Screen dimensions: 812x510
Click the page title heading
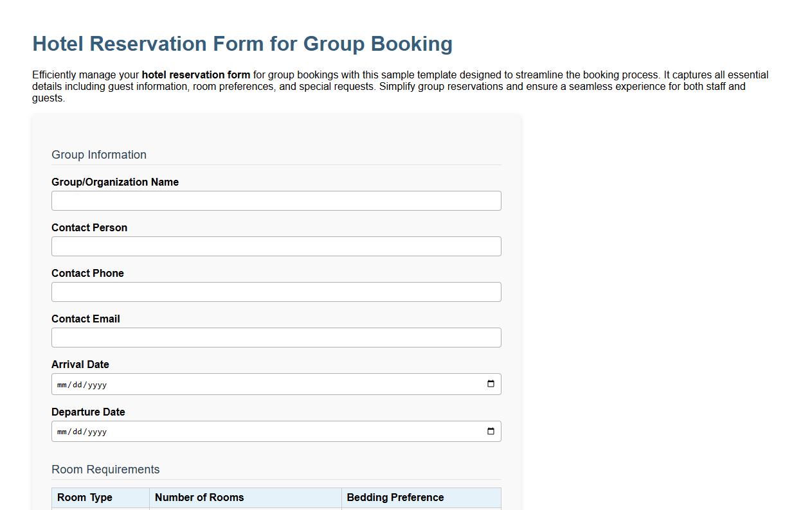242,44
